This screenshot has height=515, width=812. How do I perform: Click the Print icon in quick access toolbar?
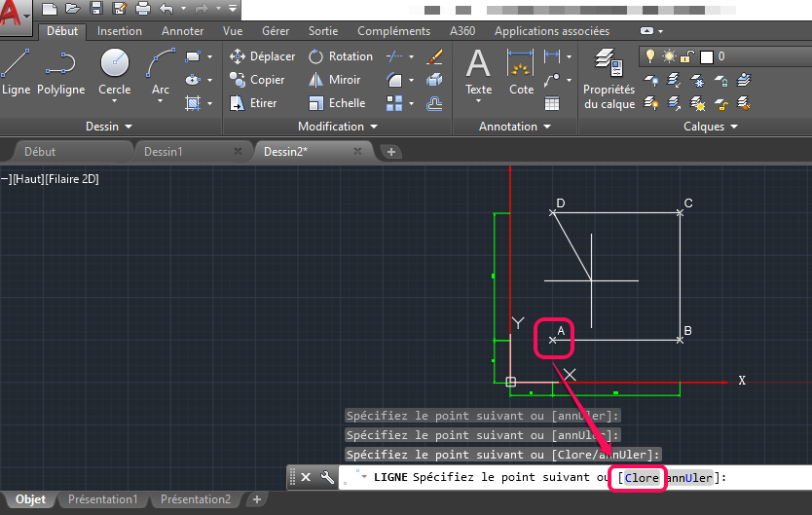[143, 8]
